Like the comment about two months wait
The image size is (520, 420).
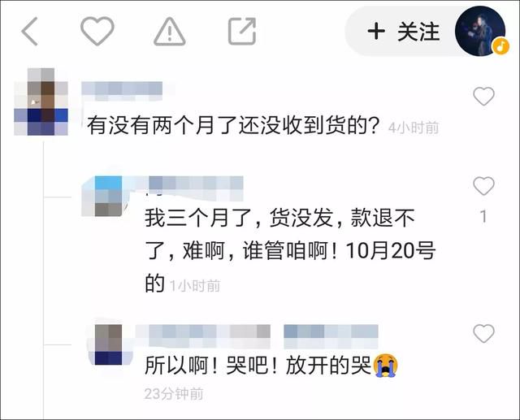tap(483, 96)
